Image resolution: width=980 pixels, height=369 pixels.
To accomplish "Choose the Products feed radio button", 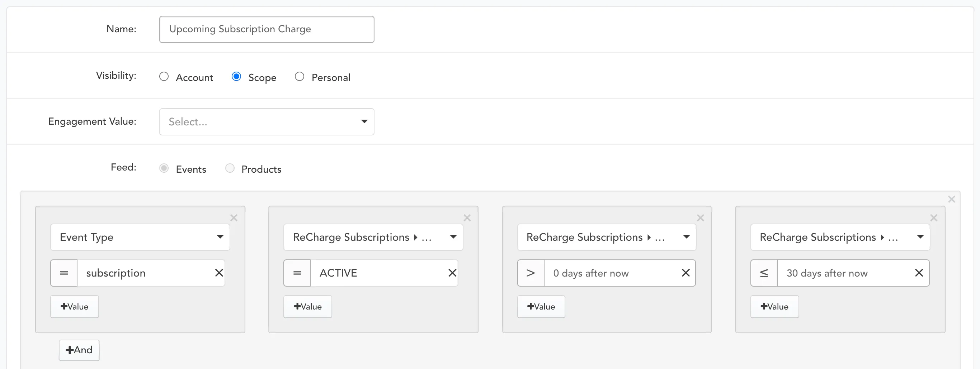I will 230,168.
